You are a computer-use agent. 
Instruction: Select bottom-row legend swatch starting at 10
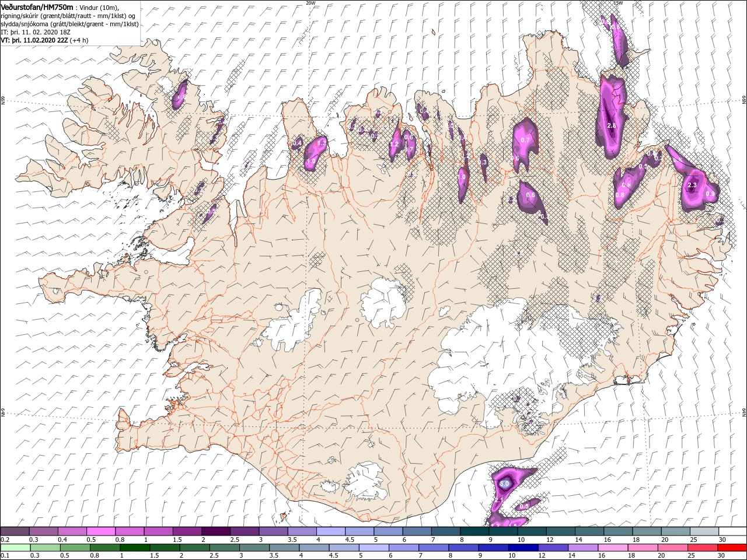[x=523, y=548]
